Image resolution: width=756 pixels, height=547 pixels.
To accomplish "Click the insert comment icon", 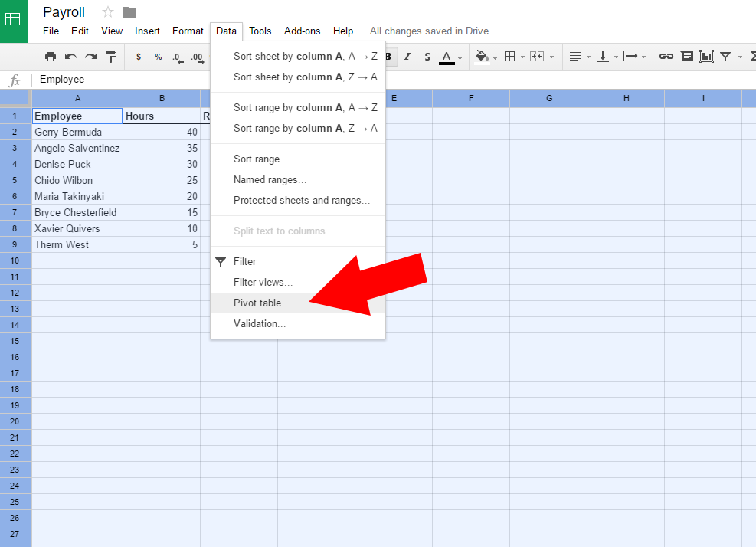I will (686, 57).
